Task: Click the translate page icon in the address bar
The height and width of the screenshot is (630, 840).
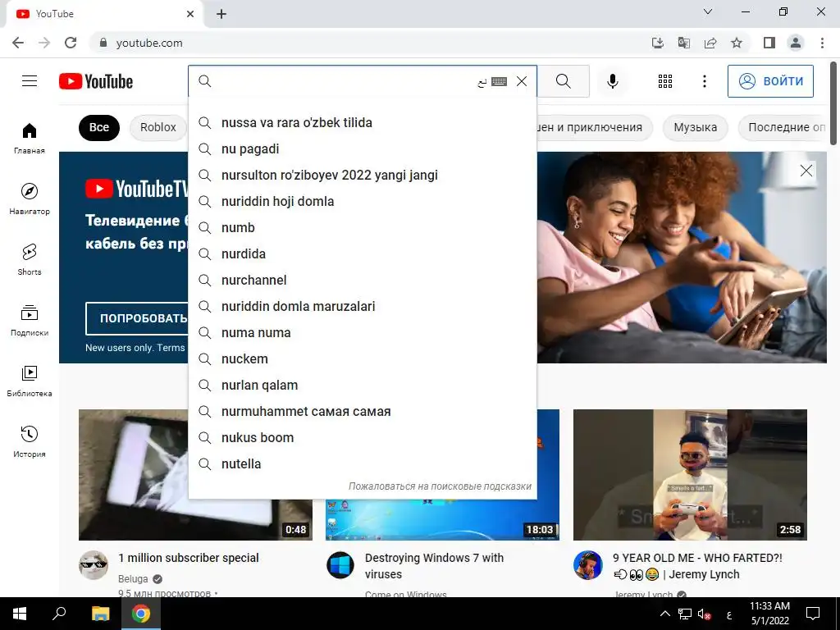Action: (x=684, y=43)
